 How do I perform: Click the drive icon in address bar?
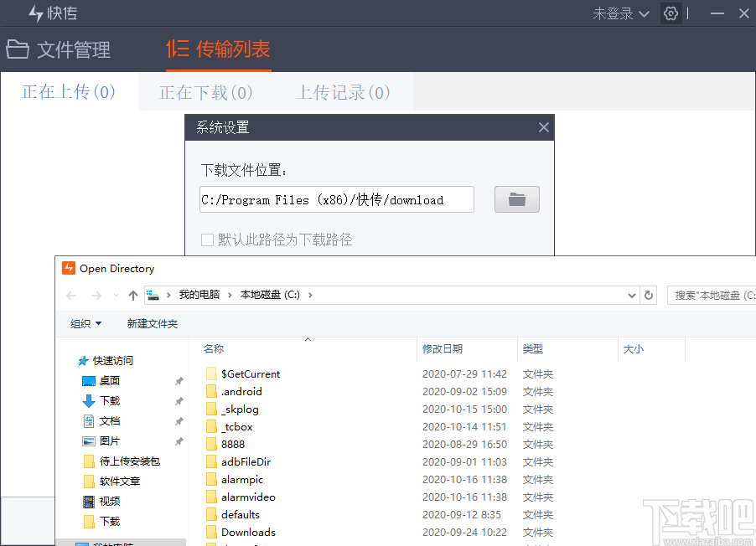(x=153, y=295)
